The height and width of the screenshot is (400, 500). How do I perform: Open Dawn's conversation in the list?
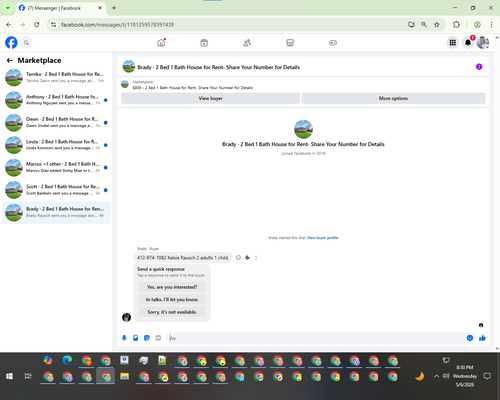pos(56,122)
